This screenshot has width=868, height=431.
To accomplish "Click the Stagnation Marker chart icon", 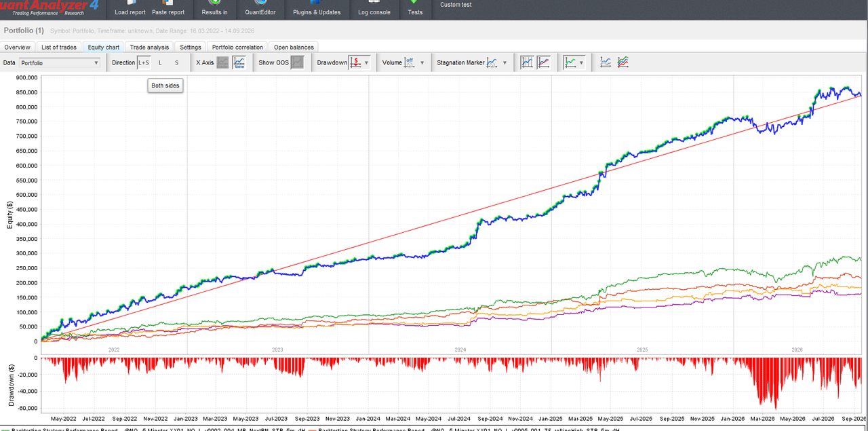I will pos(492,62).
